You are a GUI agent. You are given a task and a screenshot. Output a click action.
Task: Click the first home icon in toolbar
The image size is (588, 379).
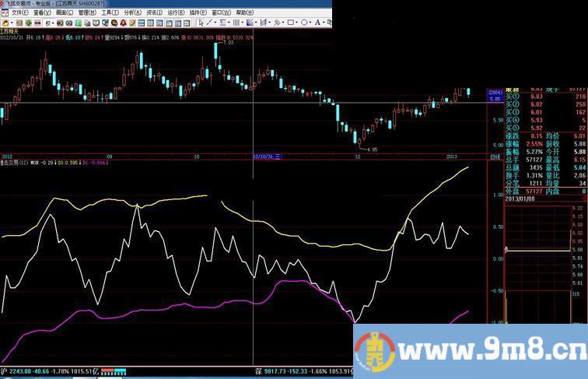(x=5, y=23)
